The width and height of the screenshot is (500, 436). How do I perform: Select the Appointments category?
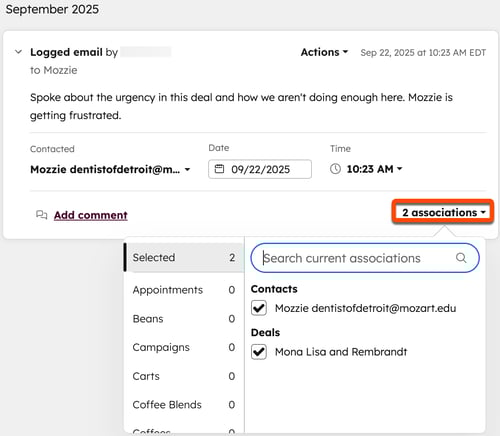click(184, 290)
